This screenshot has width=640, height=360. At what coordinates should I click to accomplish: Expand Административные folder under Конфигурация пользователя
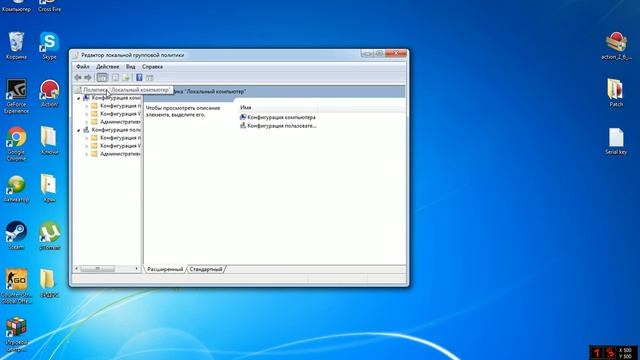pos(87,154)
